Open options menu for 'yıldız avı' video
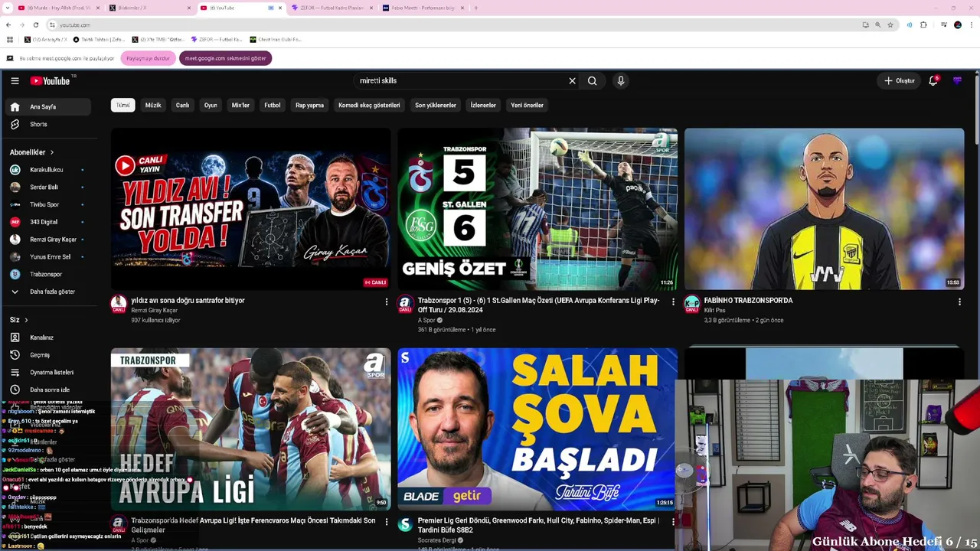Image resolution: width=980 pixels, height=551 pixels. click(x=386, y=302)
